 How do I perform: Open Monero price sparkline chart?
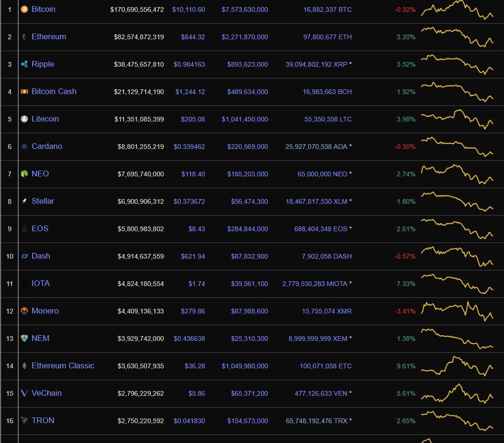457,311
